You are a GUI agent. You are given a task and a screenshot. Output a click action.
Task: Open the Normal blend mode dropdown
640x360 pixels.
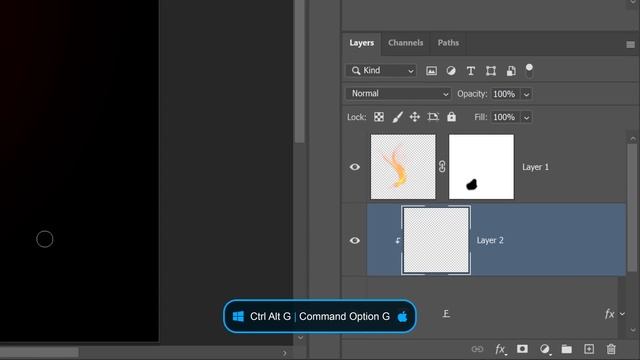point(398,93)
